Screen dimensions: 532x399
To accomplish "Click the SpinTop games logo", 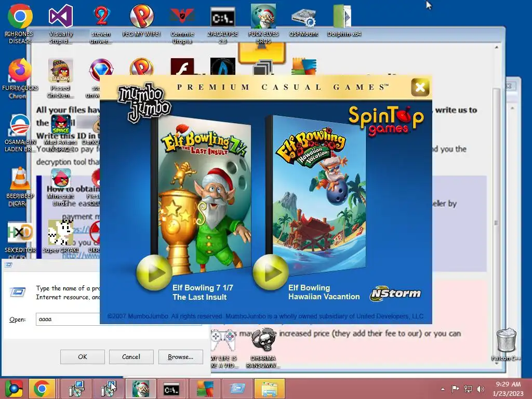I will click(x=386, y=121).
